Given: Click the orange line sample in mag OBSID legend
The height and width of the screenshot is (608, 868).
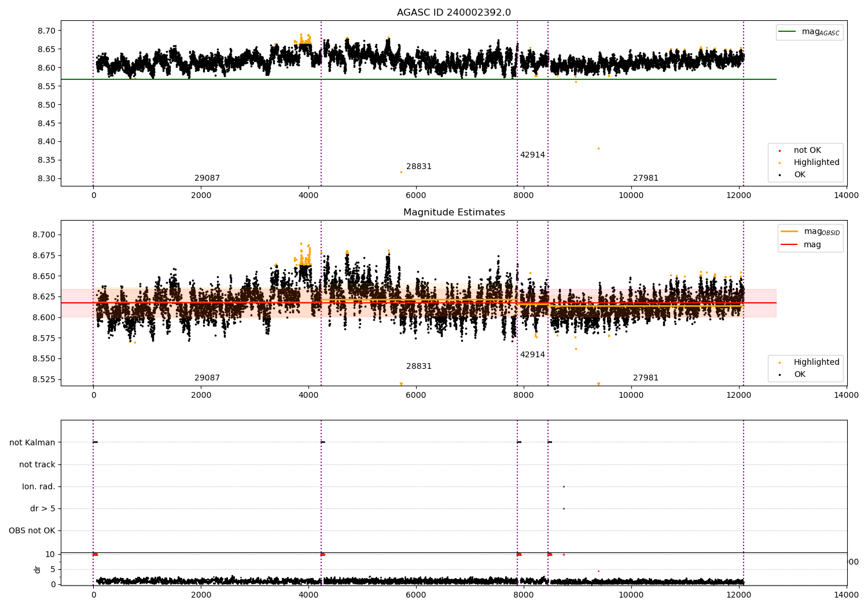Looking at the screenshot, I should (789, 232).
